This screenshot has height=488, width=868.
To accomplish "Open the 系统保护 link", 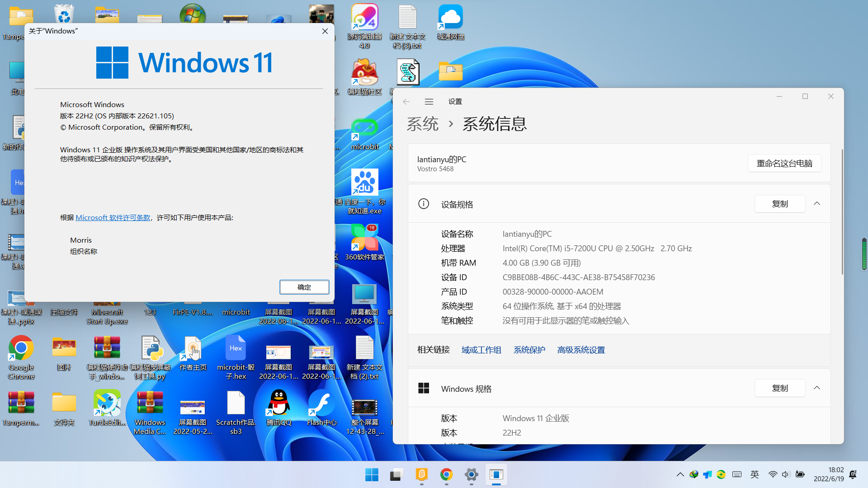I will [529, 350].
